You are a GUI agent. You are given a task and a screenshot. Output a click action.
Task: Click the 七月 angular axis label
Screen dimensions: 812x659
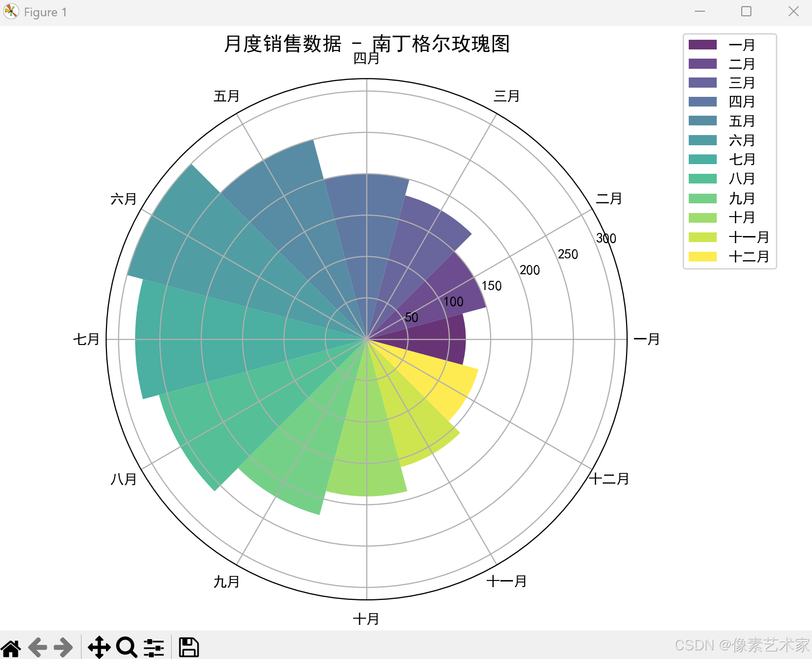click(86, 339)
